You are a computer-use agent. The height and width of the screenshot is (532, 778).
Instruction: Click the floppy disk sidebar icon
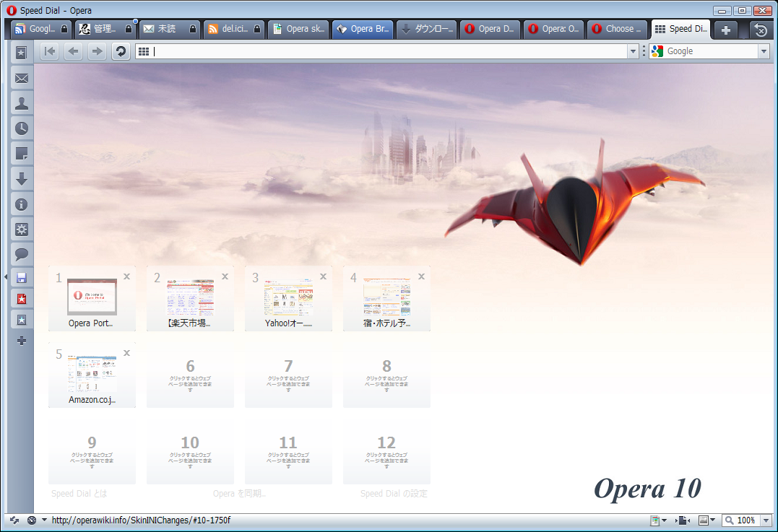click(x=22, y=278)
